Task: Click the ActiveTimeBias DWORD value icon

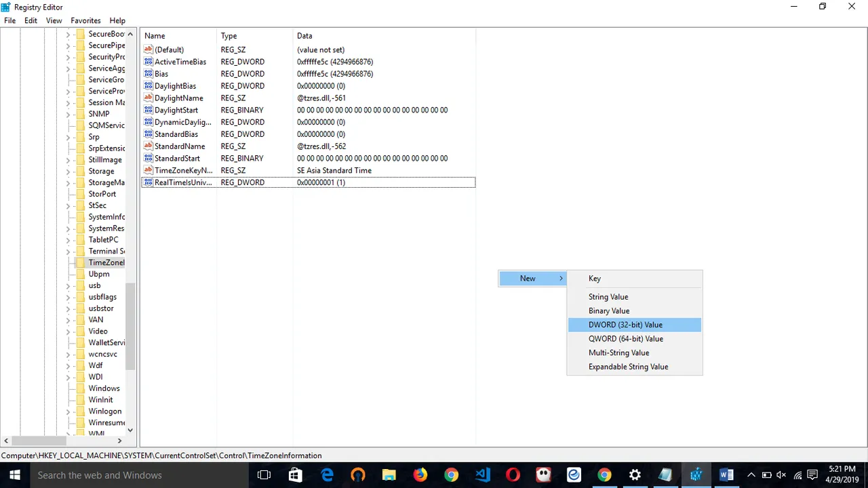Action: point(149,62)
